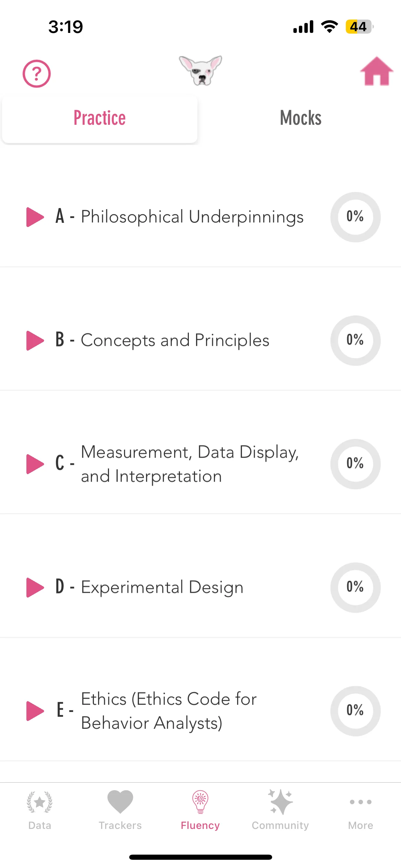Tap the dog mascot logo
Viewport: 401px width, 868px height.
click(x=200, y=70)
